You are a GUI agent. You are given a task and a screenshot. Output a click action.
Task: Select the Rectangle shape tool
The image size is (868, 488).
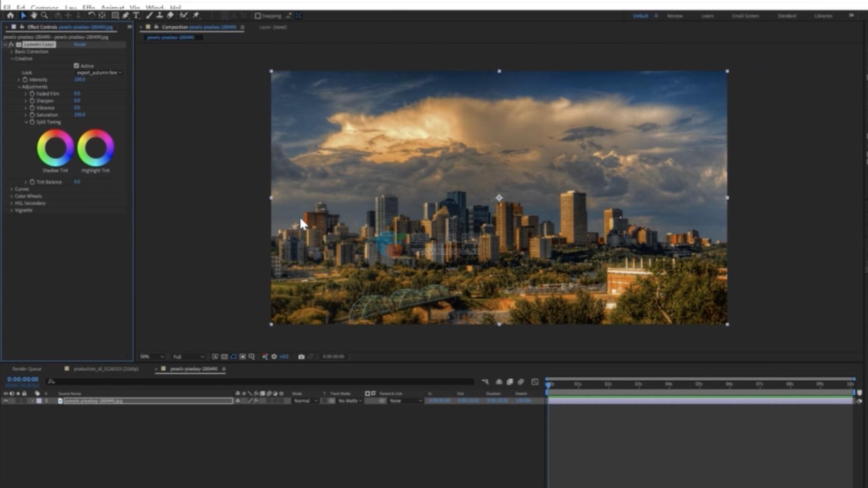(115, 15)
